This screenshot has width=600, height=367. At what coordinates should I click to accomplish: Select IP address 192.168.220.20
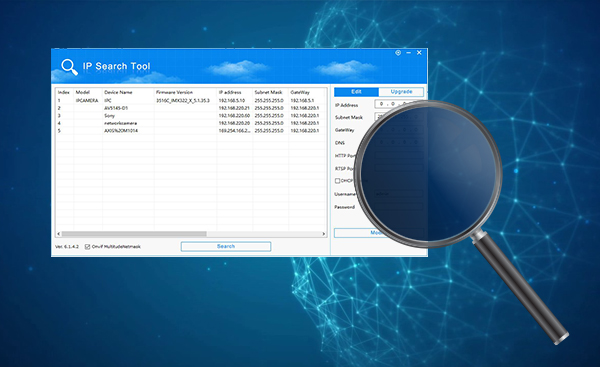pos(234,123)
